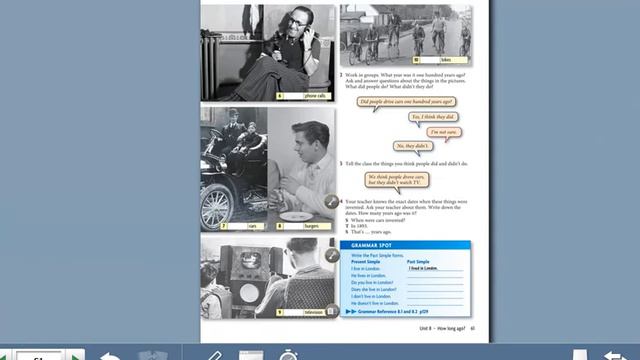Open the window screen tool in toolbar
The height and width of the screenshot is (360, 640).
(251, 355)
